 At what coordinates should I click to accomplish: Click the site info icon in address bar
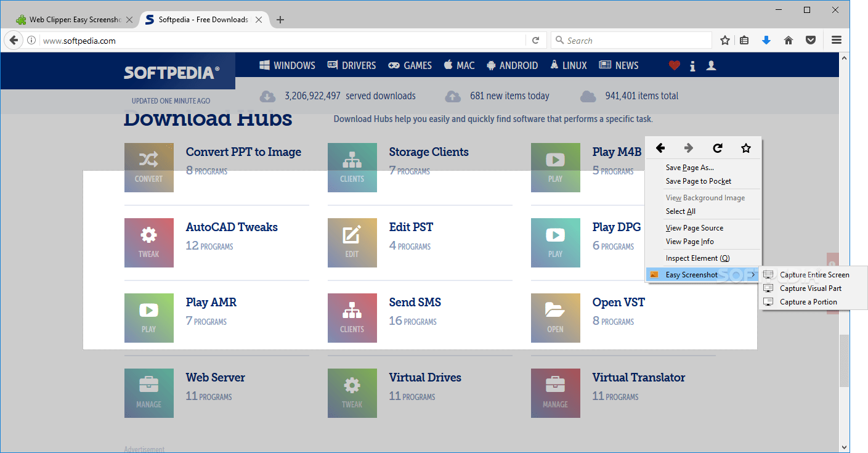pyautogui.click(x=31, y=41)
